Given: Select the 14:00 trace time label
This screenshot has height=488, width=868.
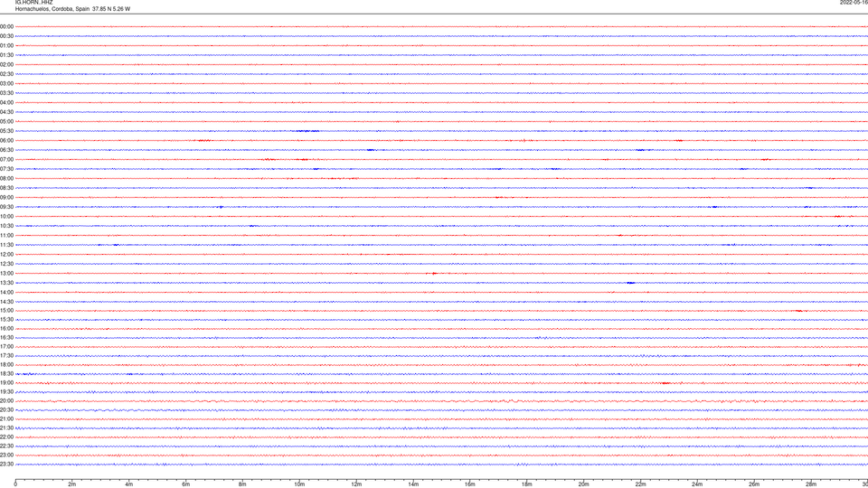Looking at the screenshot, I should (x=6, y=292).
